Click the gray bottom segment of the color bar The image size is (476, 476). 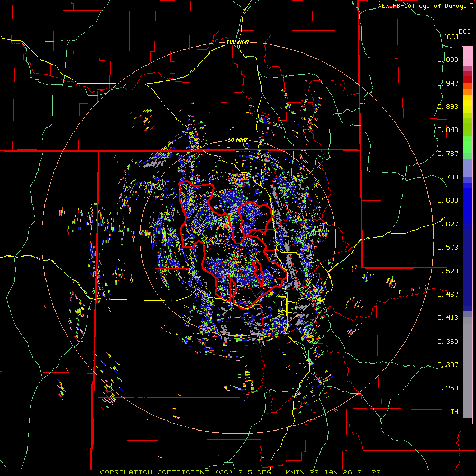[467, 368]
